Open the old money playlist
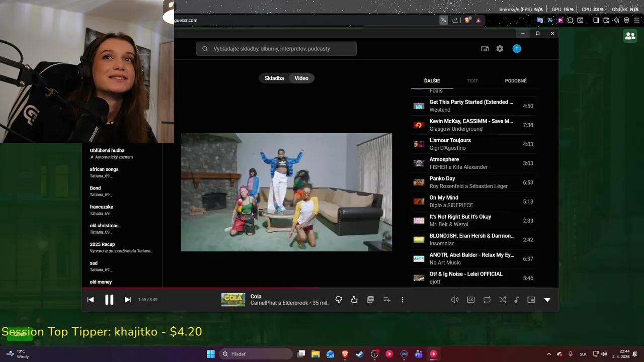644x362 pixels. click(122, 283)
